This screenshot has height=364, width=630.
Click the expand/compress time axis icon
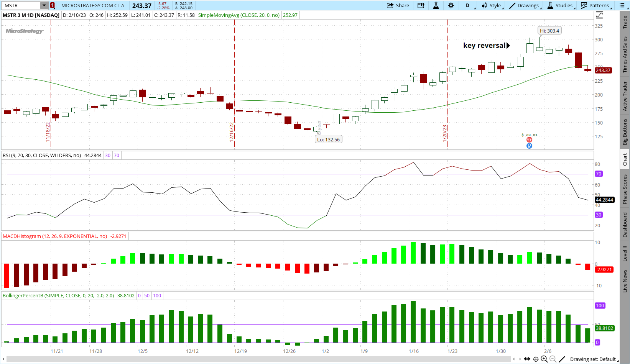(x=527, y=359)
